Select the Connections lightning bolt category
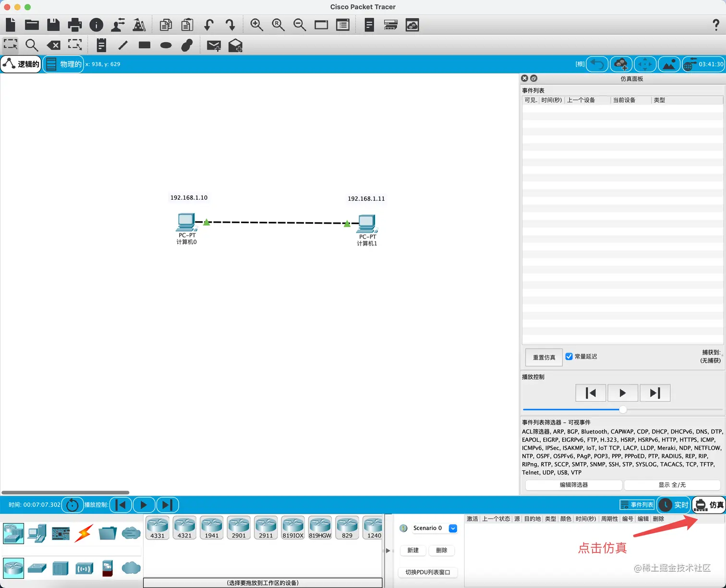 click(84, 533)
